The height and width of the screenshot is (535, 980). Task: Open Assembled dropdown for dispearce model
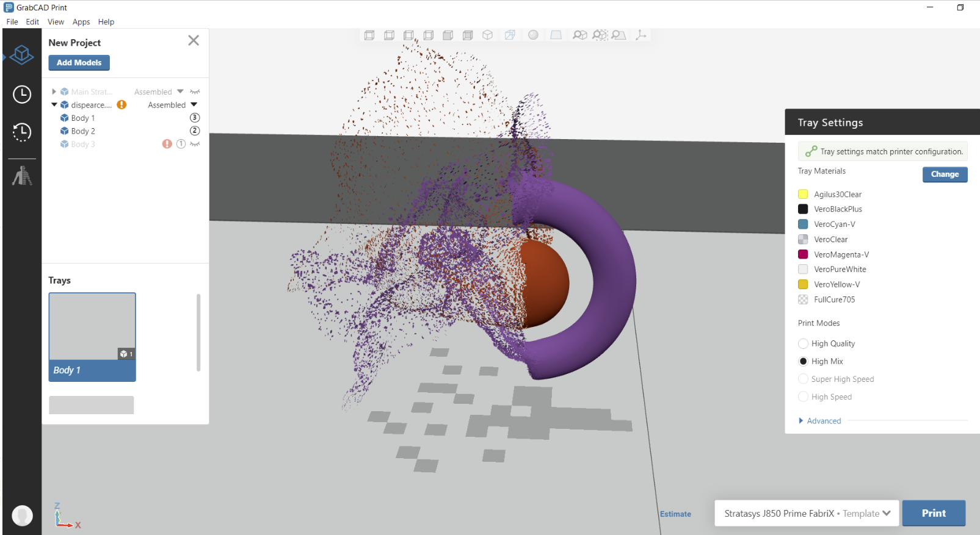click(194, 105)
